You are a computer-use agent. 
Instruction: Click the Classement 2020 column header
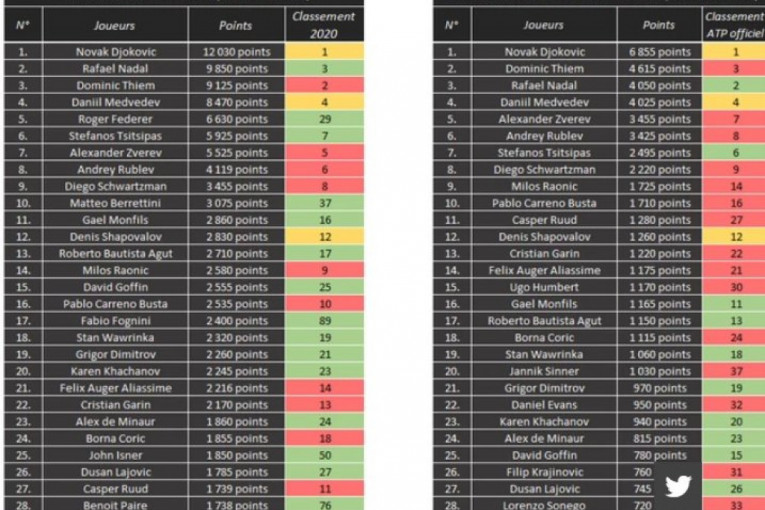(x=323, y=25)
